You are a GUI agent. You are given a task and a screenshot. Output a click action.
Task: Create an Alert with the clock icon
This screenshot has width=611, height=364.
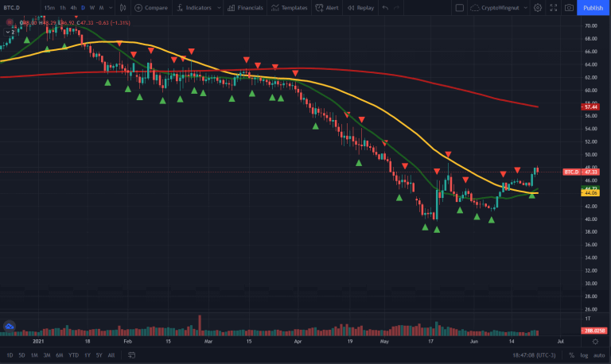coord(327,8)
